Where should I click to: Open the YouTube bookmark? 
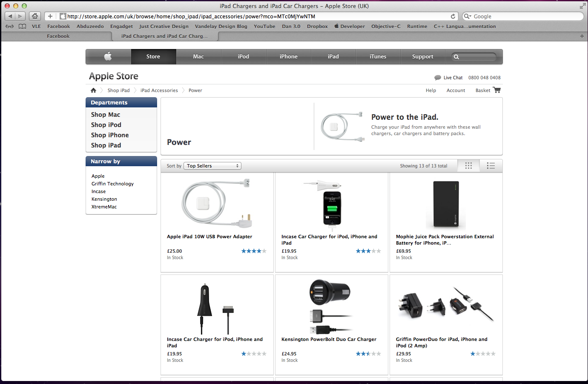pyautogui.click(x=264, y=26)
